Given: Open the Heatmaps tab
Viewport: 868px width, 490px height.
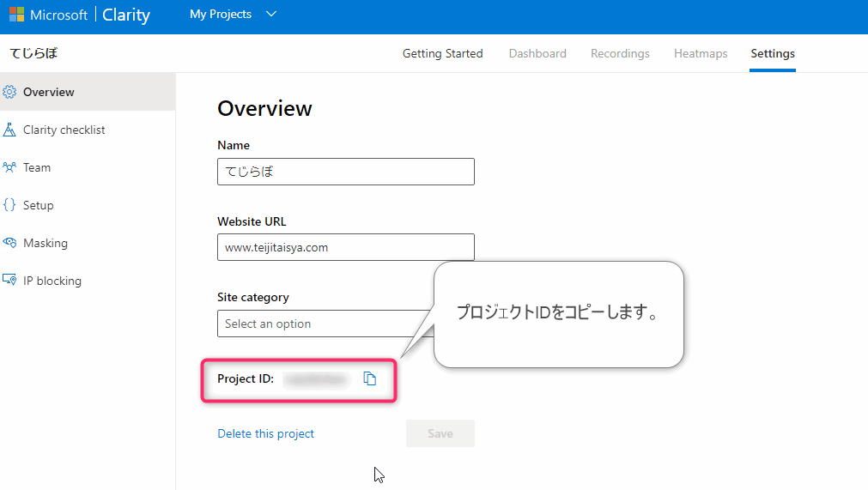Looking at the screenshot, I should pos(701,54).
